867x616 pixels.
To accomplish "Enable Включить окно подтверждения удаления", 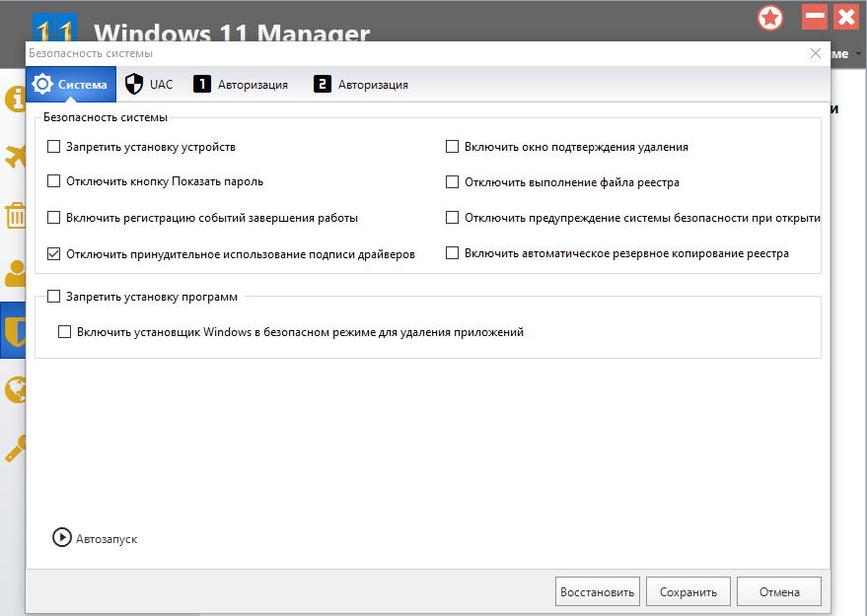I will pyautogui.click(x=453, y=147).
